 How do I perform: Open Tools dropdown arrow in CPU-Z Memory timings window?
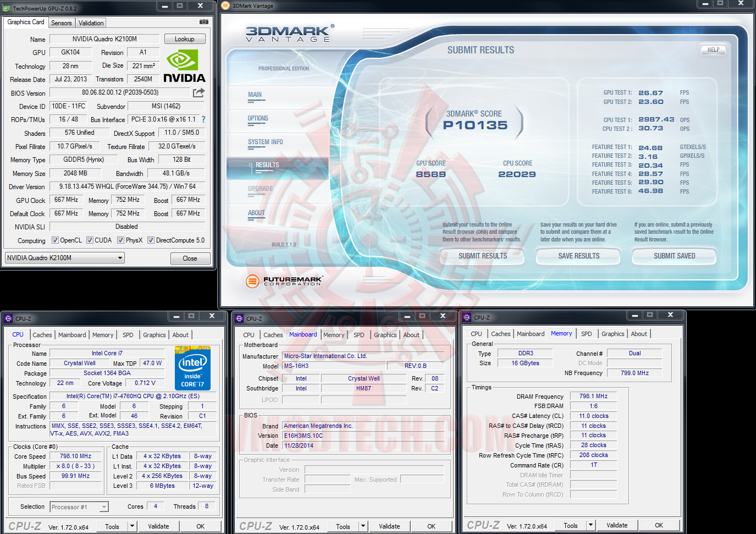click(591, 525)
